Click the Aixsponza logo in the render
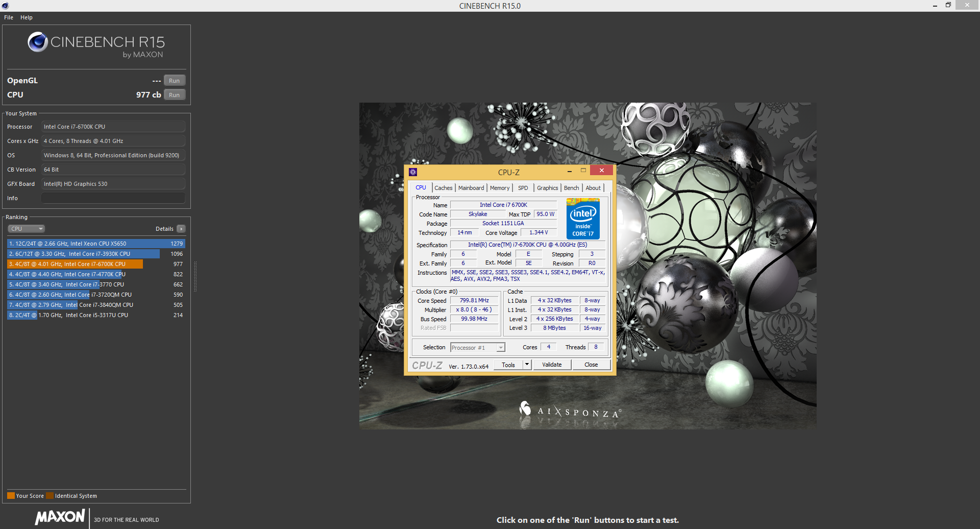980x529 pixels. click(x=570, y=410)
